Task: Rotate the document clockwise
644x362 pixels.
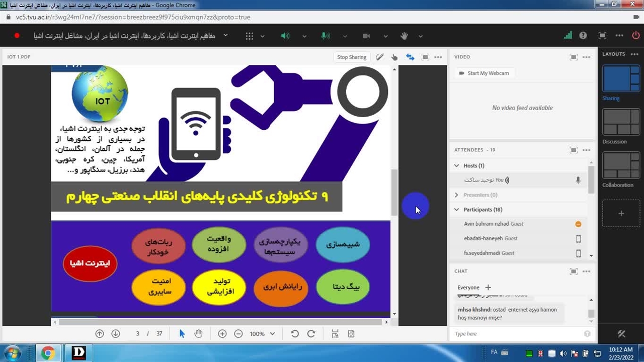Action: coord(311,334)
